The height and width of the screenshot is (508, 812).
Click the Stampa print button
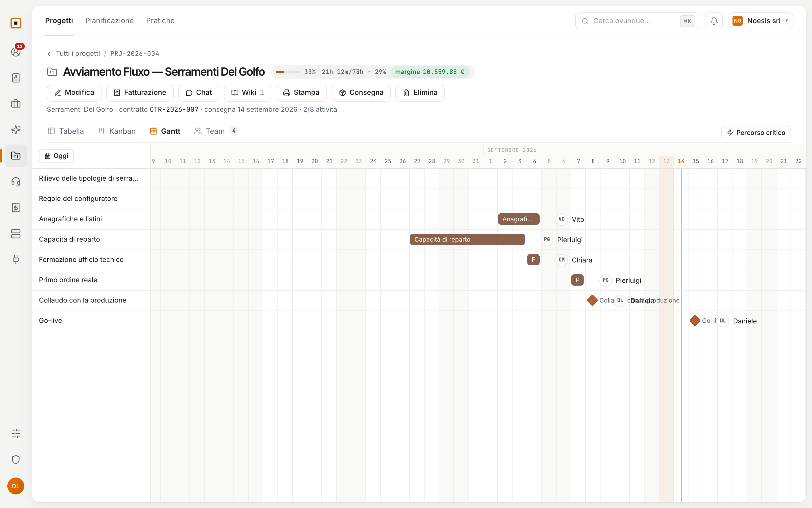pyautogui.click(x=301, y=93)
